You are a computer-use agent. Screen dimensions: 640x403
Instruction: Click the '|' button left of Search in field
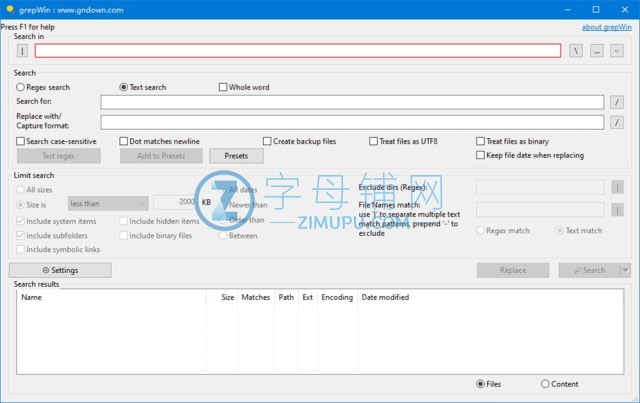pos(22,51)
